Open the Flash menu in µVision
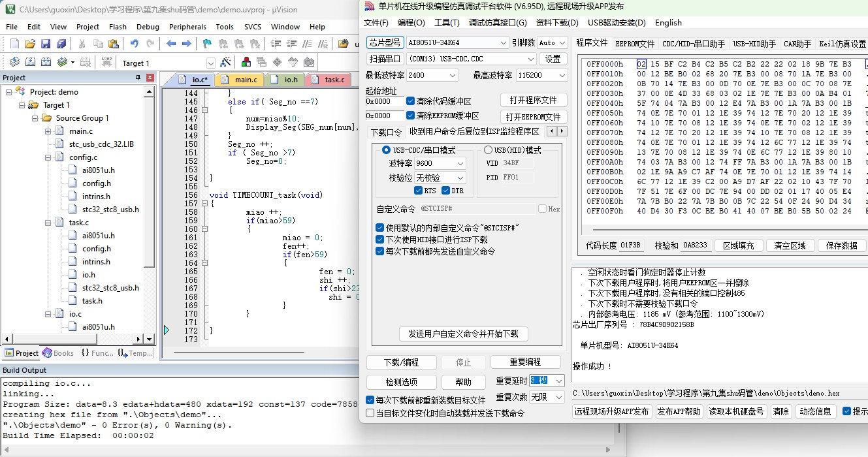The image size is (868, 457). [118, 27]
